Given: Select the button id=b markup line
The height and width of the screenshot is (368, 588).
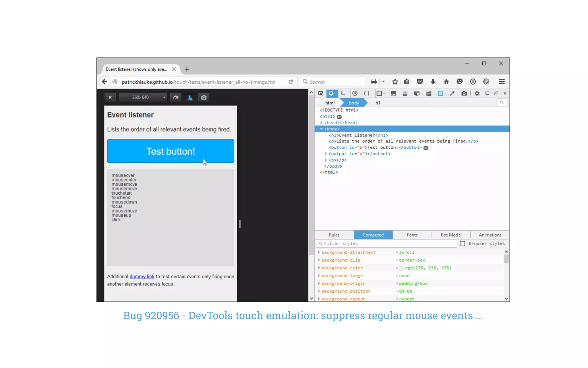Looking at the screenshot, I should click(375, 147).
